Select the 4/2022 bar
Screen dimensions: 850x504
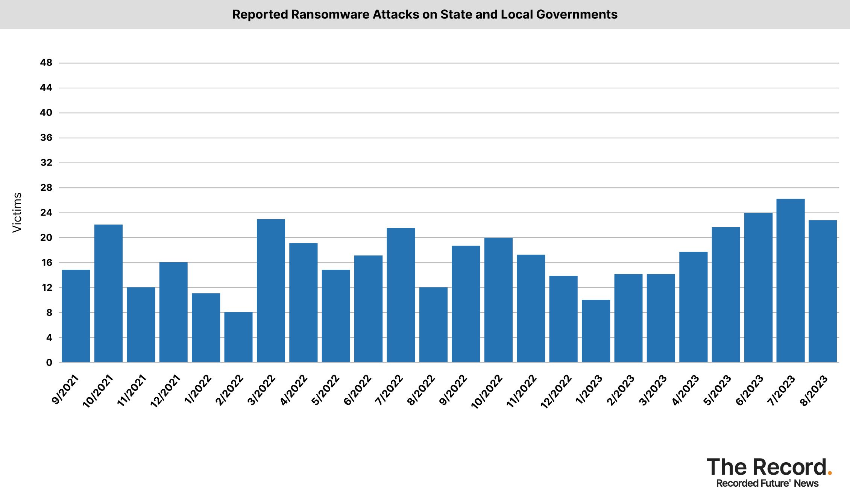pos(304,303)
